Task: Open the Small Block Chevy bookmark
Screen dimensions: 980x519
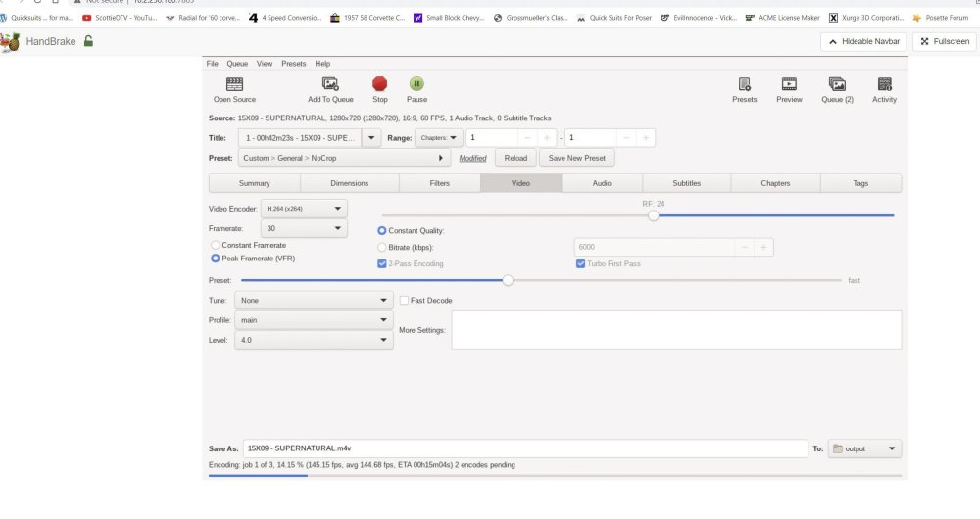Action: [449, 18]
